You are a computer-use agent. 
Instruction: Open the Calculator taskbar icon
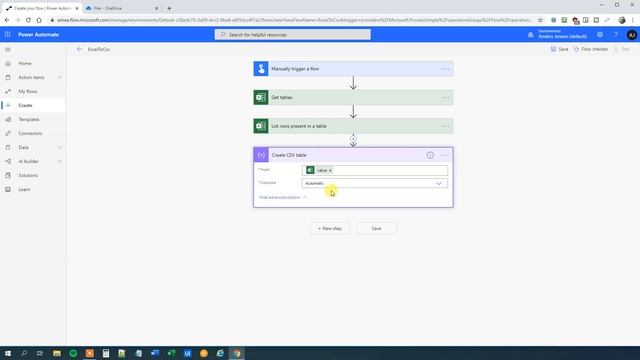(106, 353)
